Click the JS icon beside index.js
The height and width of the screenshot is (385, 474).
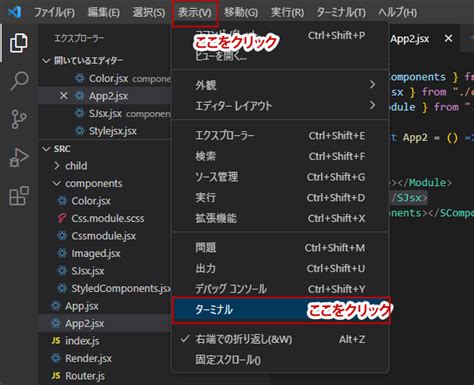coord(56,341)
